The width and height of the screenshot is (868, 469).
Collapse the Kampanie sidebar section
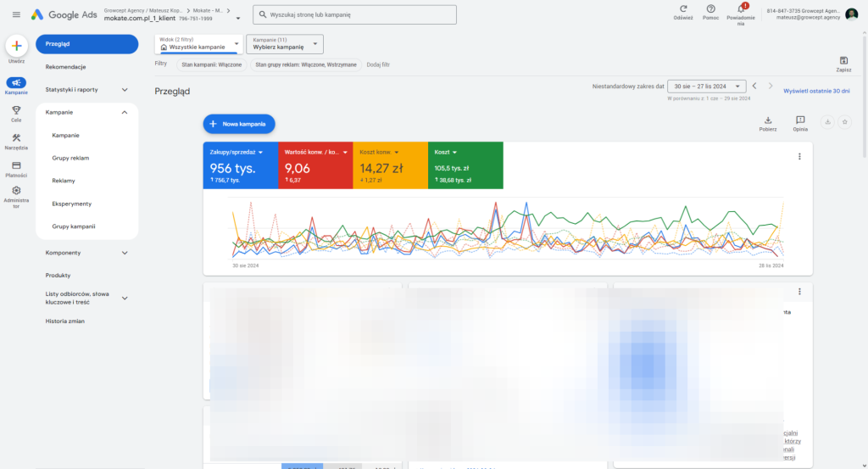point(125,112)
